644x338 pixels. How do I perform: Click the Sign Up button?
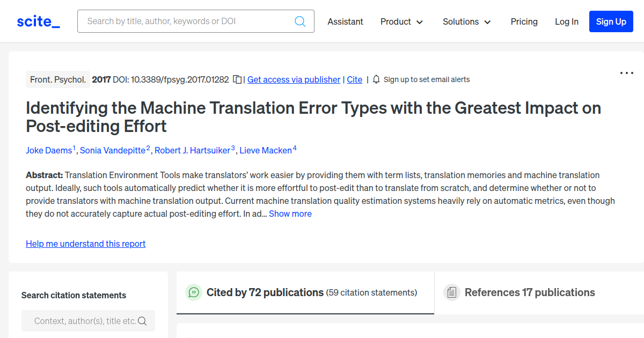point(611,21)
